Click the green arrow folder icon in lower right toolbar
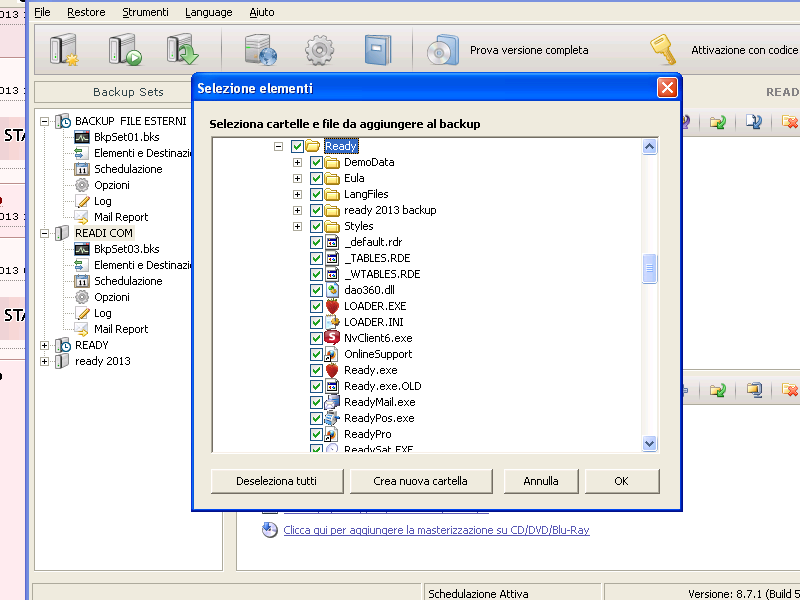This screenshot has height=600, width=800. pyautogui.click(x=718, y=390)
